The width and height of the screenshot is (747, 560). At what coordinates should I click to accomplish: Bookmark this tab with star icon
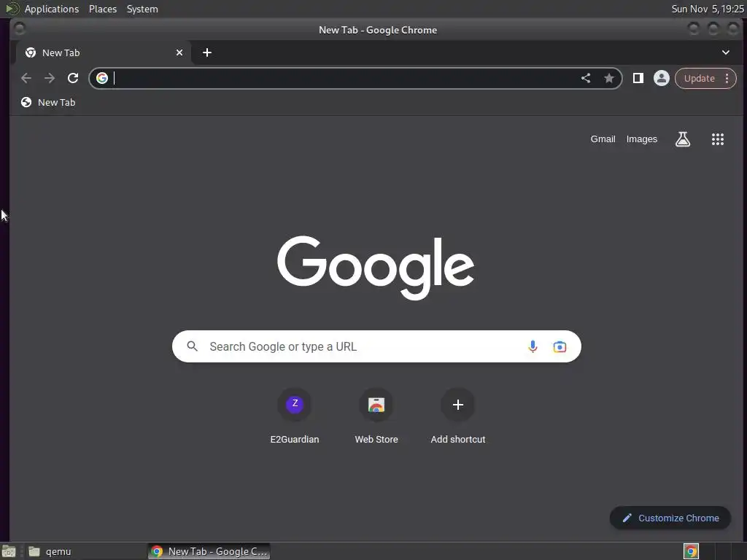(609, 78)
